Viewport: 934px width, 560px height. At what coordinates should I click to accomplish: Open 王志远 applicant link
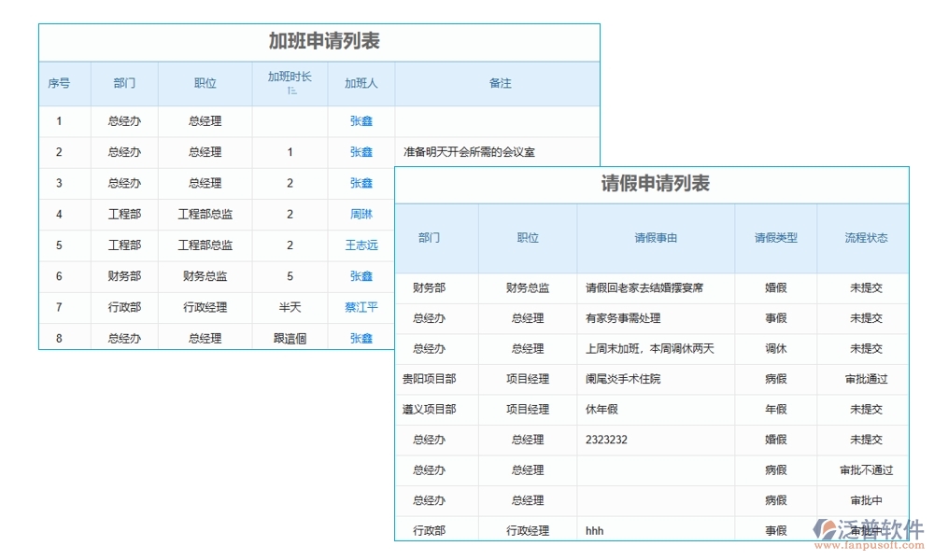[361, 245]
